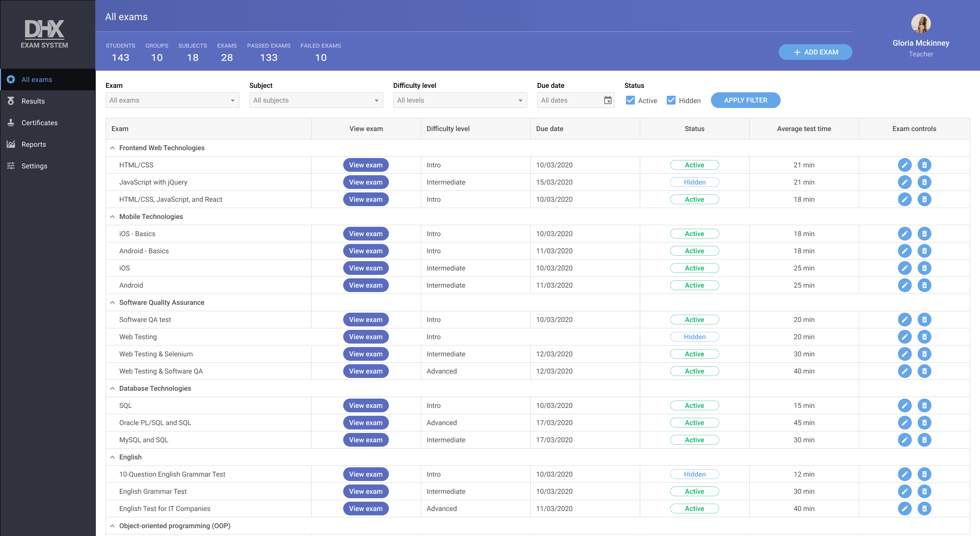This screenshot has height=536, width=980.
Task: Open the Settings menu item
Action: pos(34,166)
